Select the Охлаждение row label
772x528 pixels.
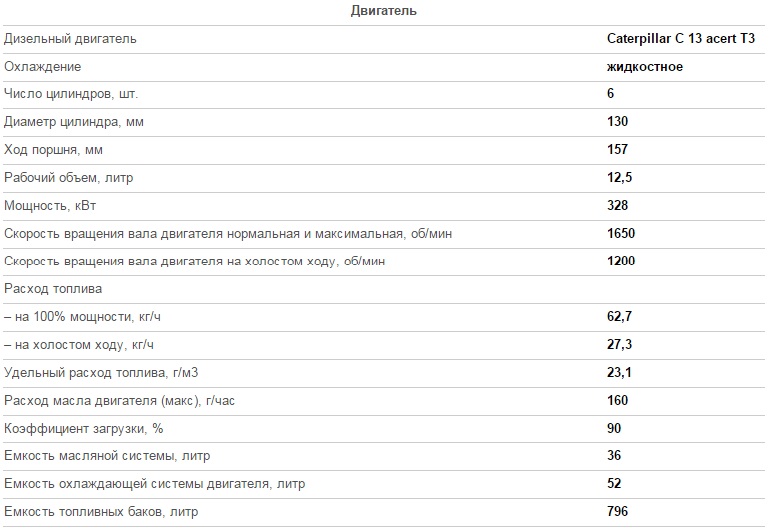click(x=42, y=66)
